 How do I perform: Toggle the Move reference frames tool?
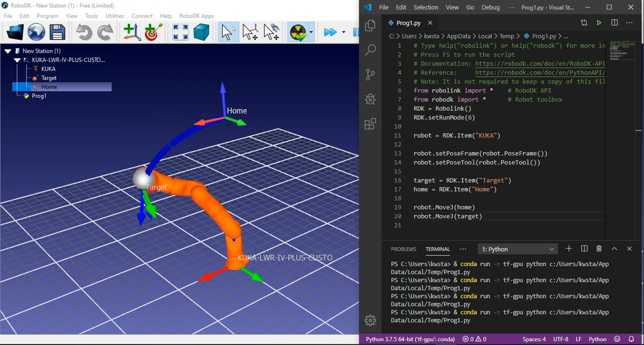point(250,32)
